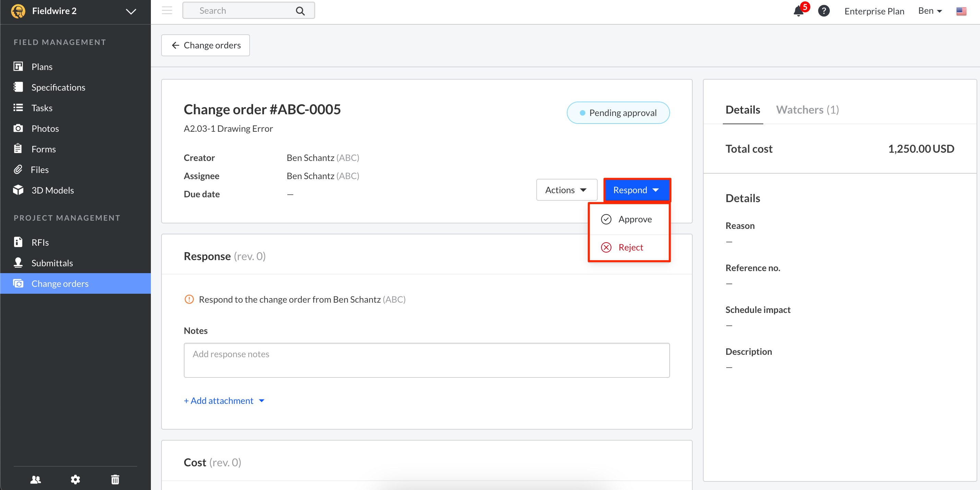Viewport: 980px width, 490px height.
Task: Open Photos in sidebar
Action: [x=45, y=129]
